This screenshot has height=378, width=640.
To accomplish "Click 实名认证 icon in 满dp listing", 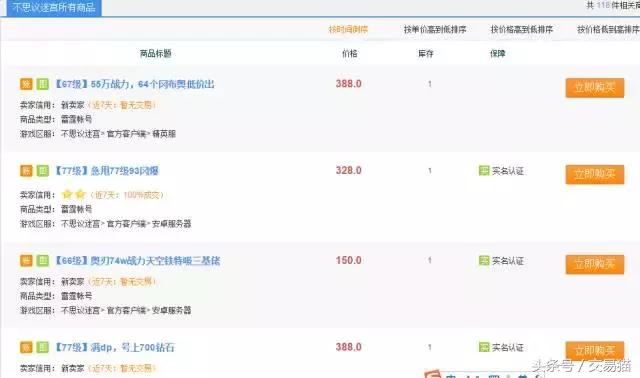I will point(484,347).
